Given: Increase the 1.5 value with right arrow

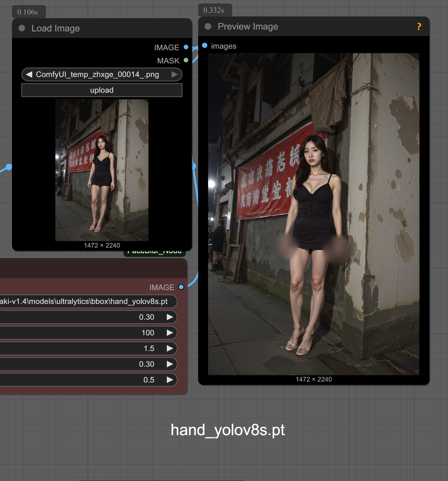Looking at the screenshot, I should (170, 348).
